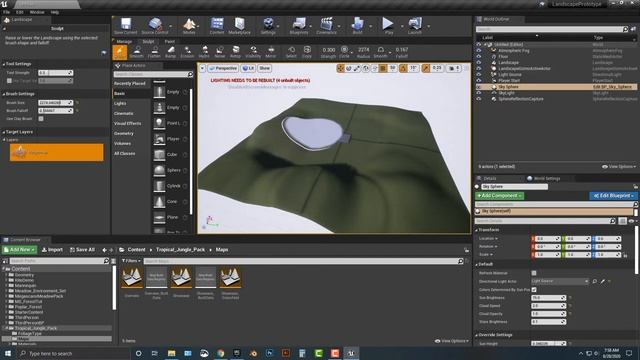The height and width of the screenshot is (360, 640).
Task: Open the Marketplace toolbar button
Action: 240,26
